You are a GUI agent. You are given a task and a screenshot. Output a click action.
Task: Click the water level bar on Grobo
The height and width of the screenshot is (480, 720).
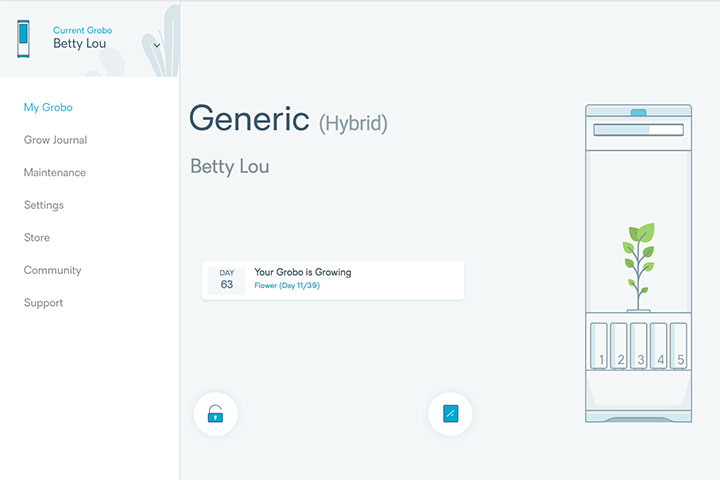point(638,130)
